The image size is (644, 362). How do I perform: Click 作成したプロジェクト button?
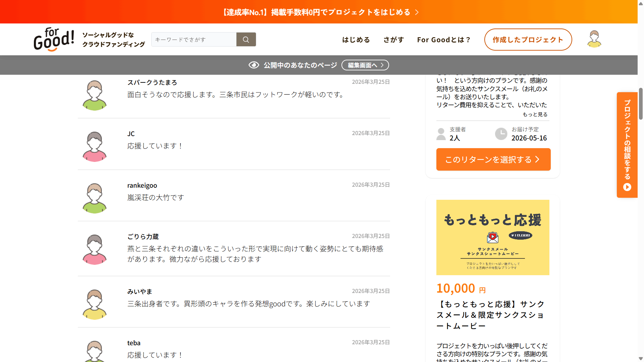[528, 40]
